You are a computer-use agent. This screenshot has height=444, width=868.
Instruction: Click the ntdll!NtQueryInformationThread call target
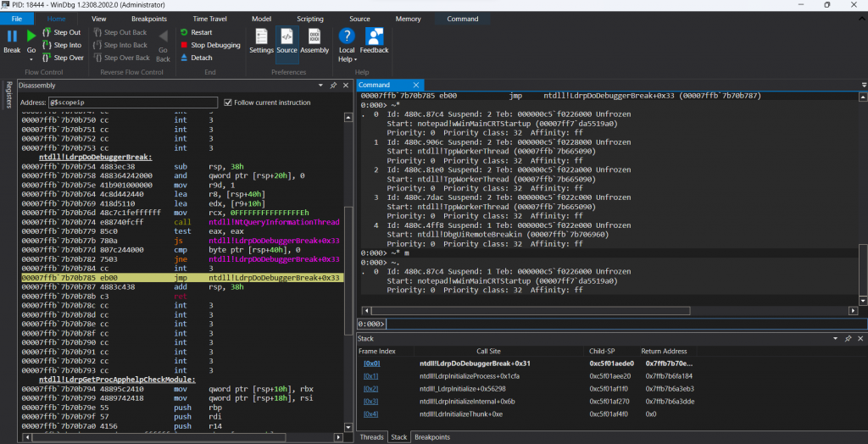click(274, 222)
